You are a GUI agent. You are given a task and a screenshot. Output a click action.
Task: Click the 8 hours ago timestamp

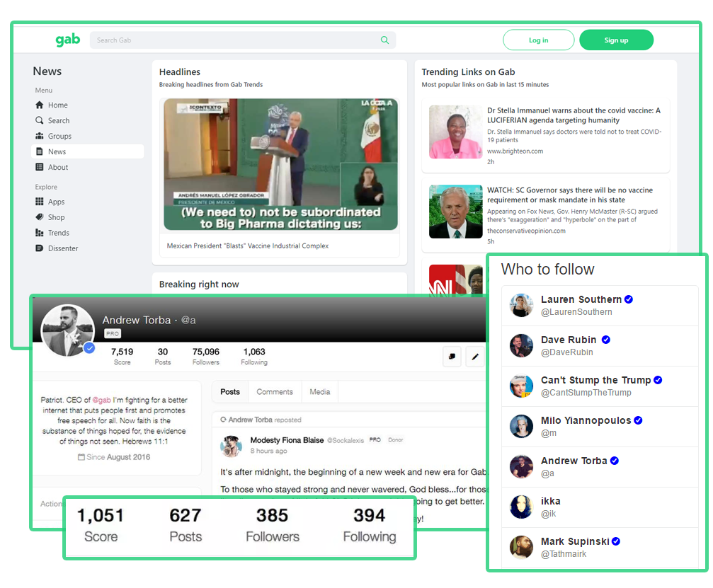[269, 451]
